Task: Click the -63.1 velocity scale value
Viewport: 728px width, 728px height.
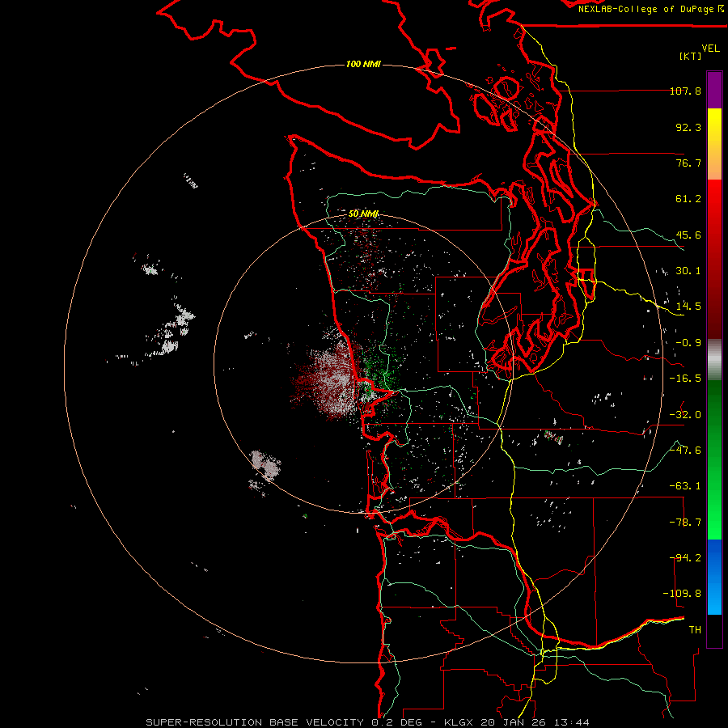Action: (685, 486)
